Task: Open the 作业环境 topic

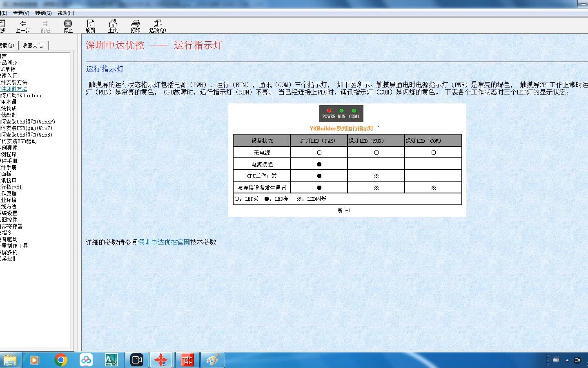Action: tap(8, 200)
